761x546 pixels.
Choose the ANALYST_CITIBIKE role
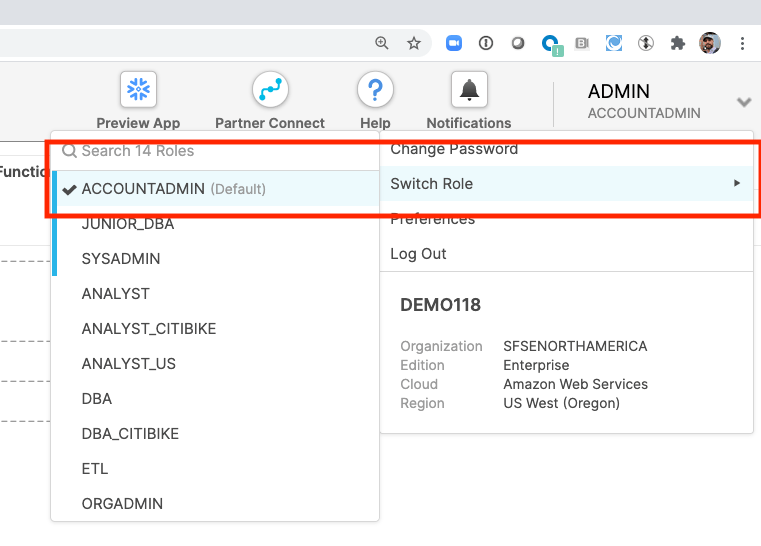149,329
